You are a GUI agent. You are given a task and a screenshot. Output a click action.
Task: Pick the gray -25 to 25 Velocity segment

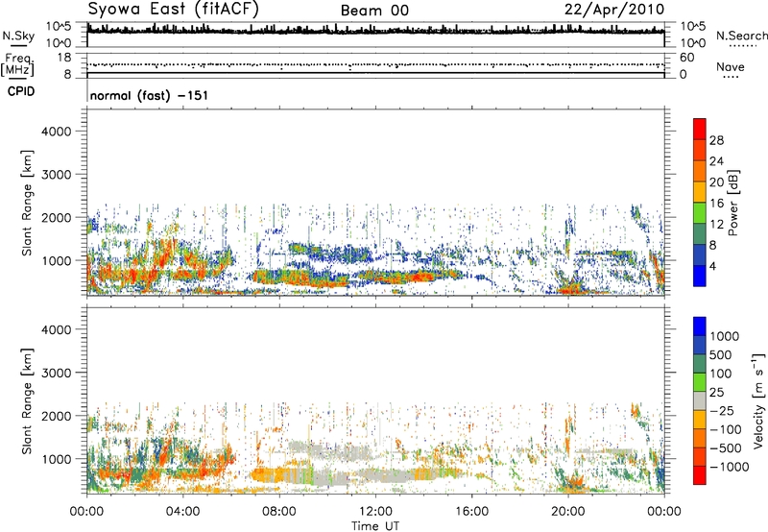click(700, 401)
